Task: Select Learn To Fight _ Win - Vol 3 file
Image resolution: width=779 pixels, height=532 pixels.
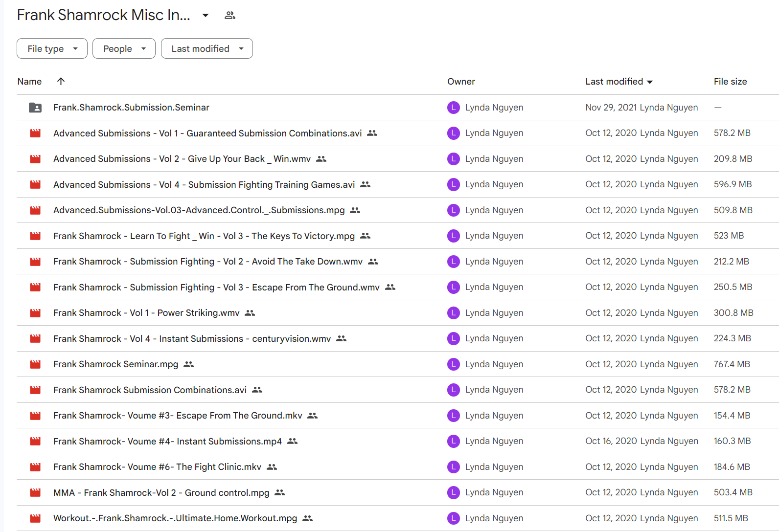Action: 204,236
